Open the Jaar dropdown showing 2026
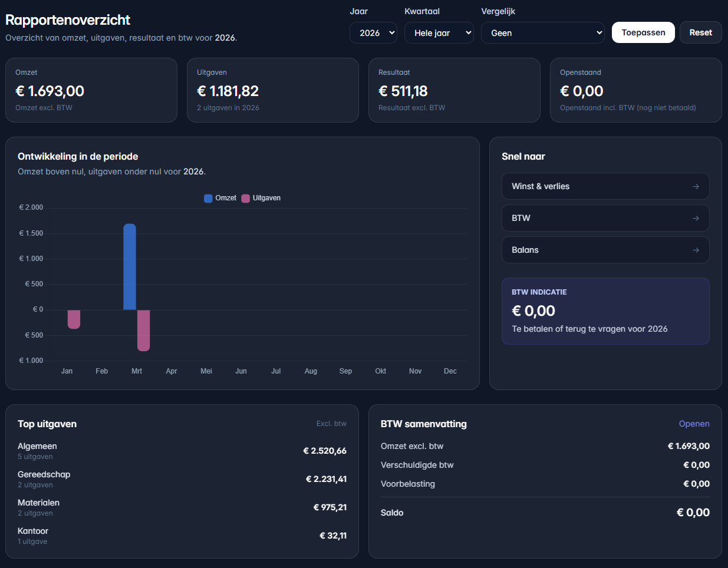This screenshot has height=568, width=728. click(x=373, y=33)
